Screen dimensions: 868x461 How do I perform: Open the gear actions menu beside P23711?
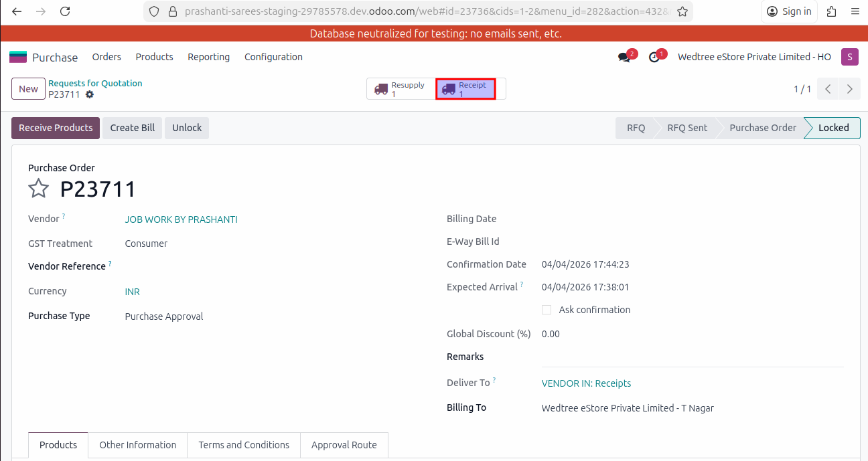90,94
